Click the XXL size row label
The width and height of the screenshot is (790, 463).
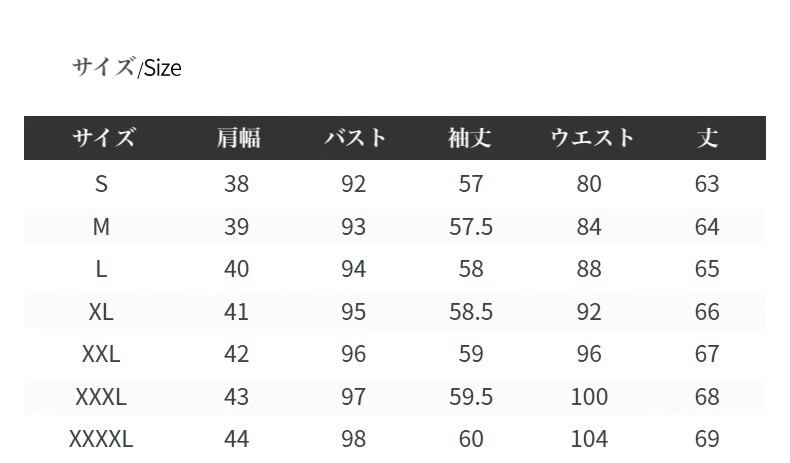[101, 354]
